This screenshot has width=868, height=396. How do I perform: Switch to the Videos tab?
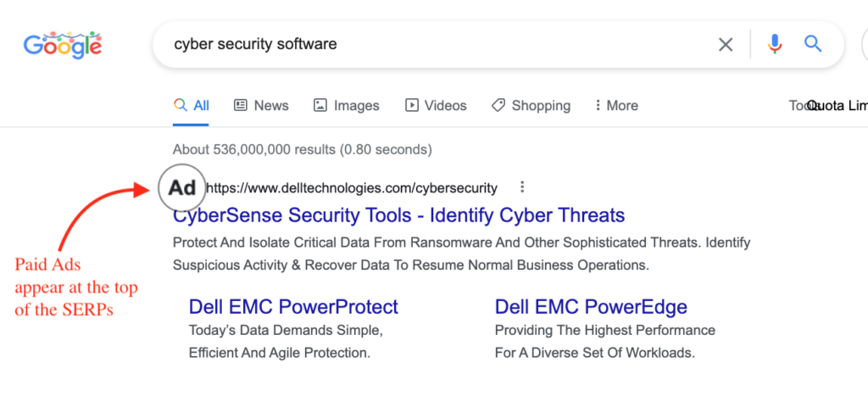[x=437, y=105]
